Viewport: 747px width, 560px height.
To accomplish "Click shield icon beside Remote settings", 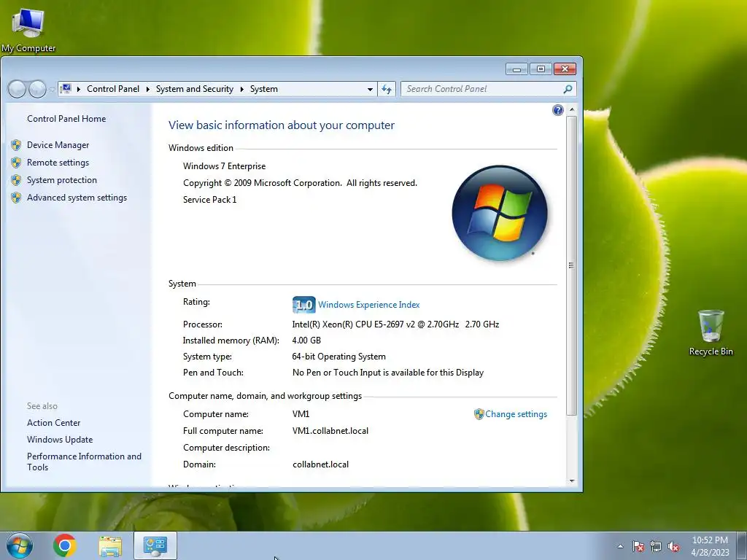I will (x=16, y=163).
